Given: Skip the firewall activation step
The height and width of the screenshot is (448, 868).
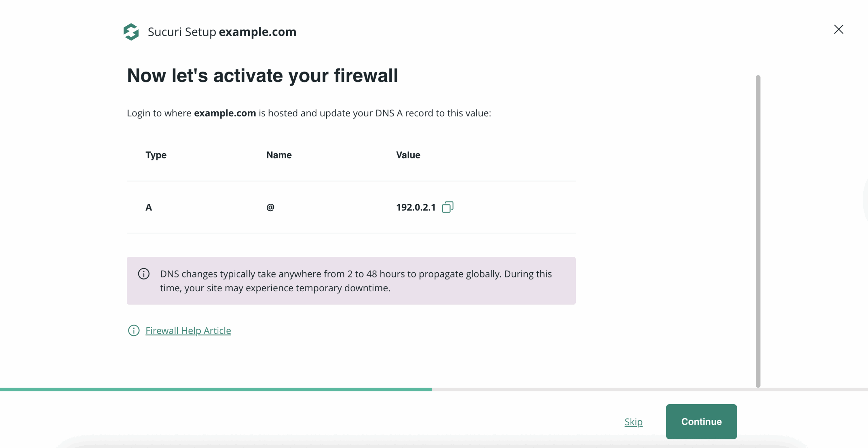Looking at the screenshot, I should click(633, 422).
